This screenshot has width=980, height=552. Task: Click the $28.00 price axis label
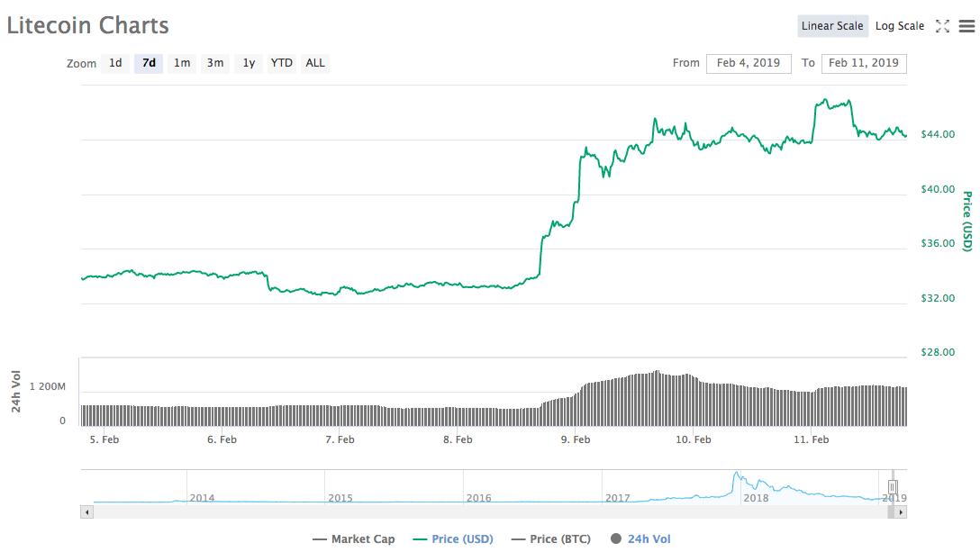click(938, 352)
